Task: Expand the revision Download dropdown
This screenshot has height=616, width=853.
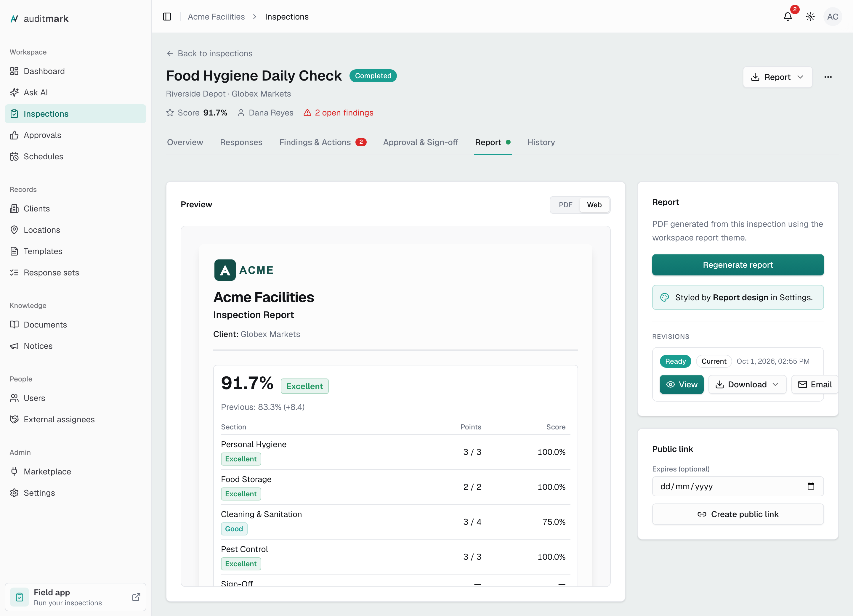Action: pyautogui.click(x=747, y=384)
